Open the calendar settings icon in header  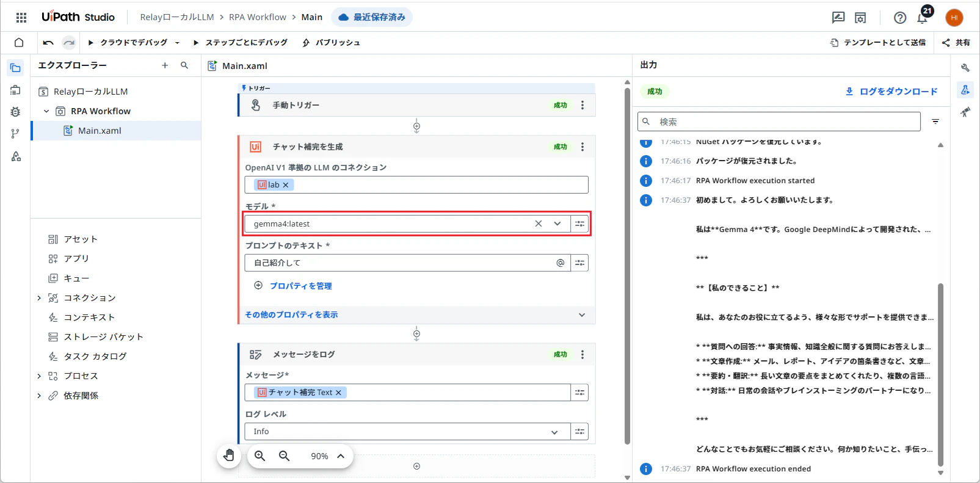pyautogui.click(x=860, y=18)
